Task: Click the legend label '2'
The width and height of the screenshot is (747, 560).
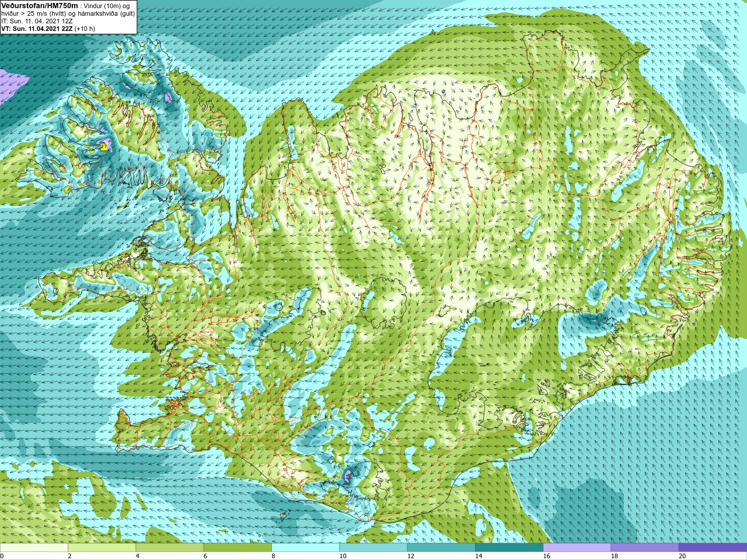Action: pyautogui.click(x=69, y=556)
